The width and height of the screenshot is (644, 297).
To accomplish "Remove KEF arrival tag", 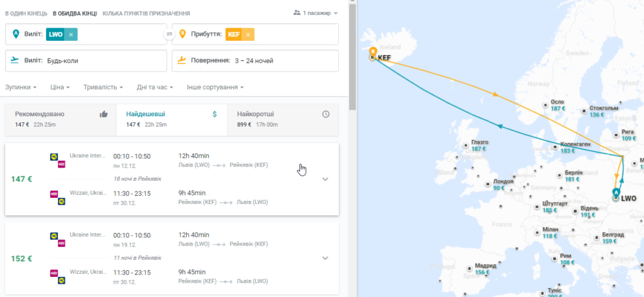I will click(248, 35).
